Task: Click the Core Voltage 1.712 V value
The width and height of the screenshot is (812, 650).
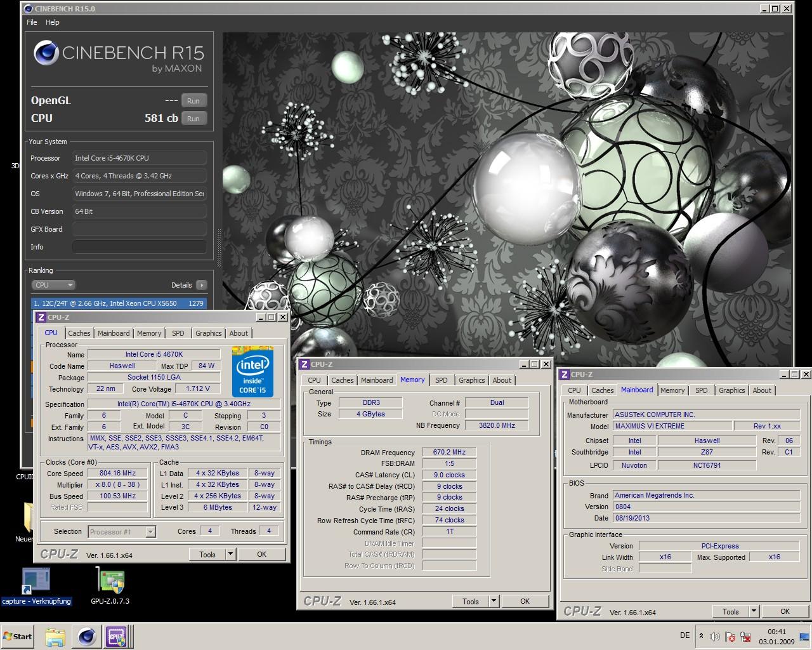Action: point(197,388)
